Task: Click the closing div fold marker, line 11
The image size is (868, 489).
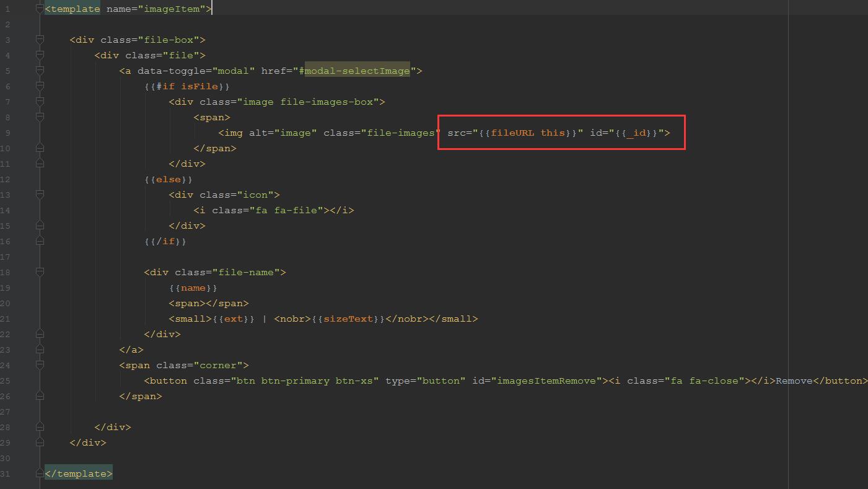Action: pyautogui.click(x=40, y=164)
